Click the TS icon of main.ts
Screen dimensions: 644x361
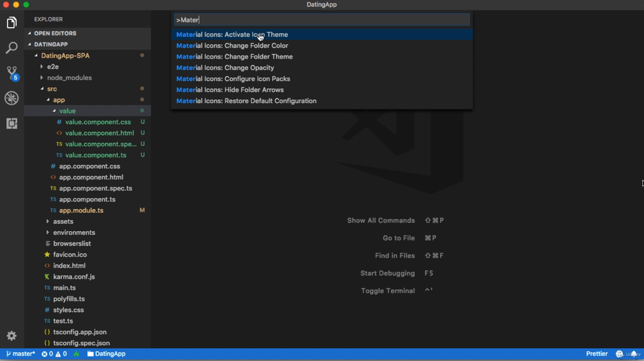click(x=47, y=288)
